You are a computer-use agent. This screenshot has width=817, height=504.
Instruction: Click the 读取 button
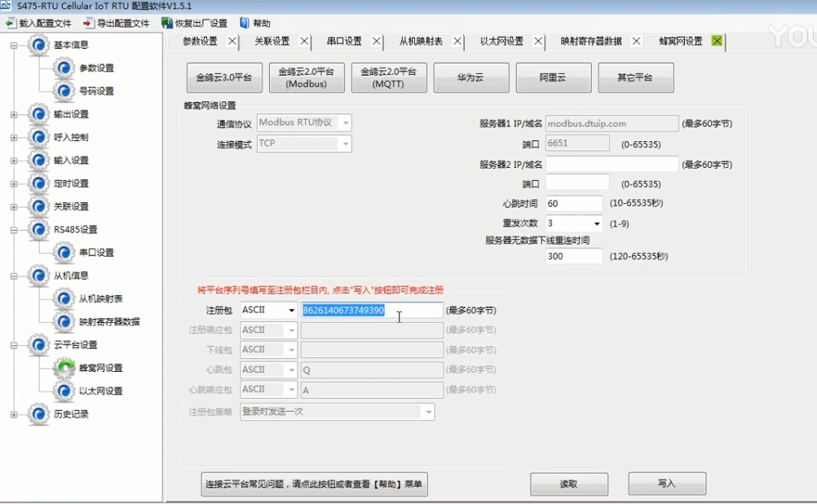point(568,484)
